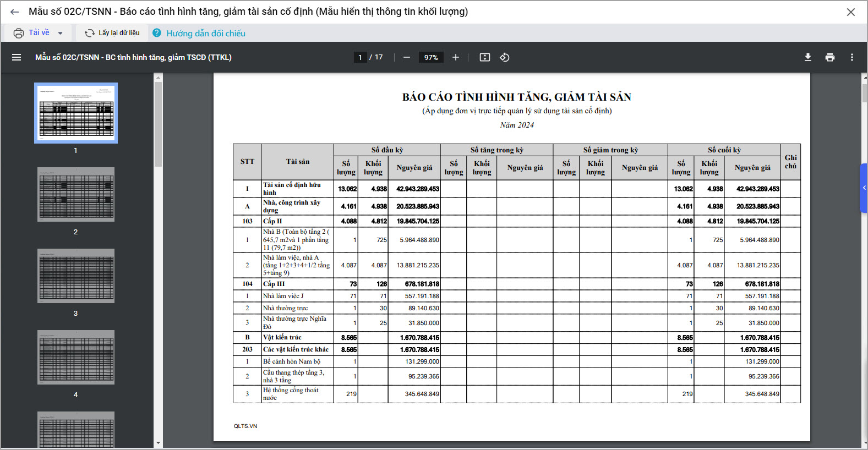Open the Tải về dropdown arrow
This screenshot has width=868, height=450.
60,34
